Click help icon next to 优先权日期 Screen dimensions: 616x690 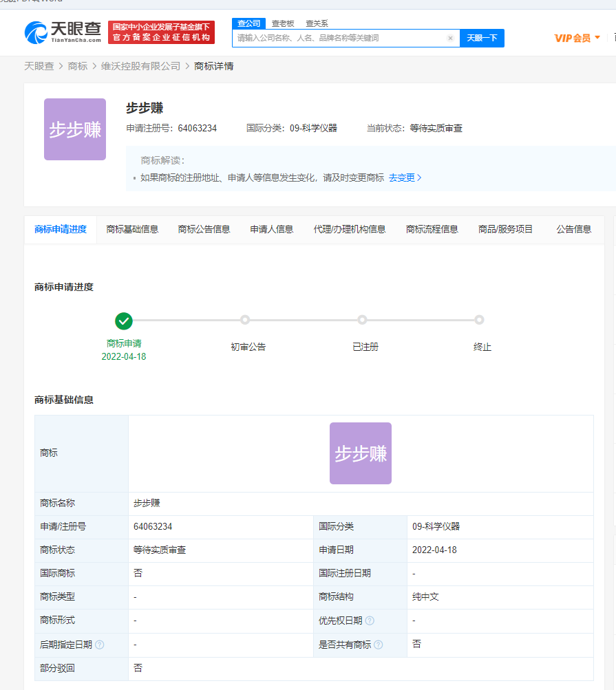[370, 621]
